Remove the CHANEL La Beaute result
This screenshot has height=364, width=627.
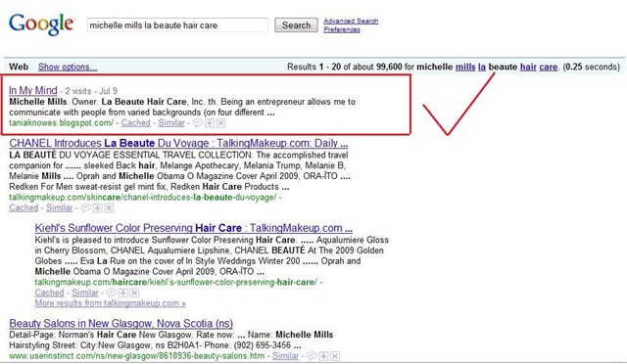(x=109, y=207)
